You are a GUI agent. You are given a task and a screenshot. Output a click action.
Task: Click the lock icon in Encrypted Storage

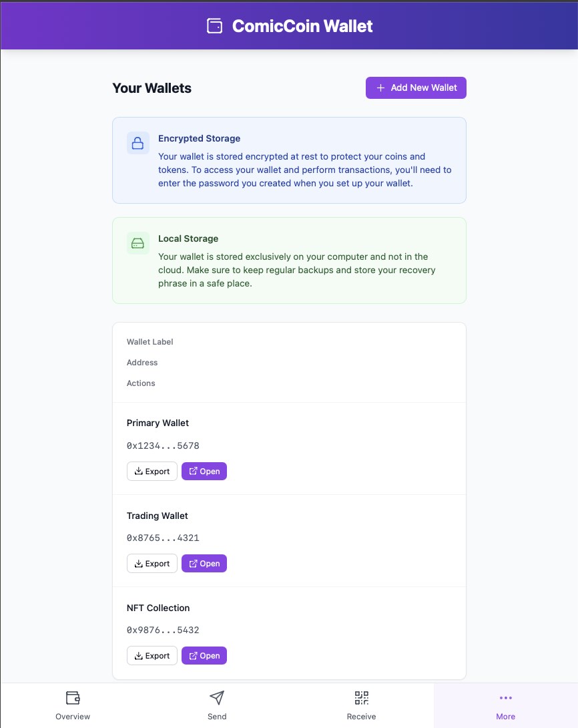tap(137, 143)
